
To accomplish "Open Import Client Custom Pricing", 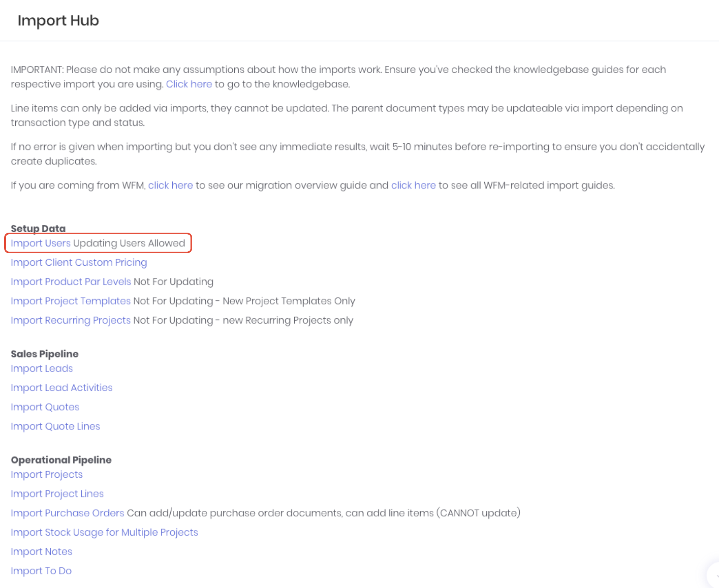I will click(79, 262).
